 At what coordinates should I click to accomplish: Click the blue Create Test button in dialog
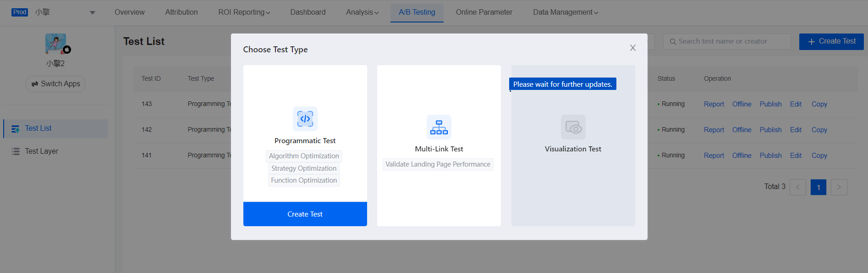[305, 214]
